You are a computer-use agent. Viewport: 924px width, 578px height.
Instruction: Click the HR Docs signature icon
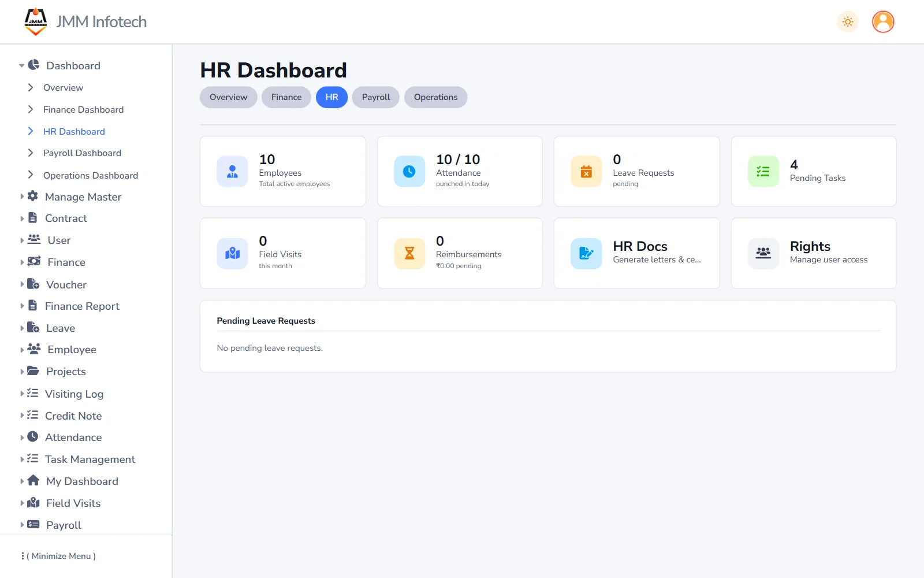pyautogui.click(x=586, y=253)
